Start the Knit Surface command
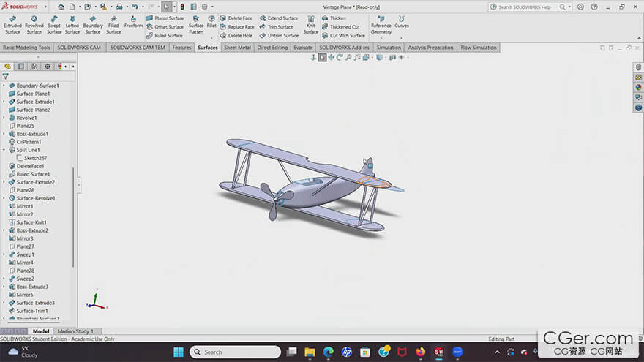This screenshot has width=644, height=362. (311, 24)
